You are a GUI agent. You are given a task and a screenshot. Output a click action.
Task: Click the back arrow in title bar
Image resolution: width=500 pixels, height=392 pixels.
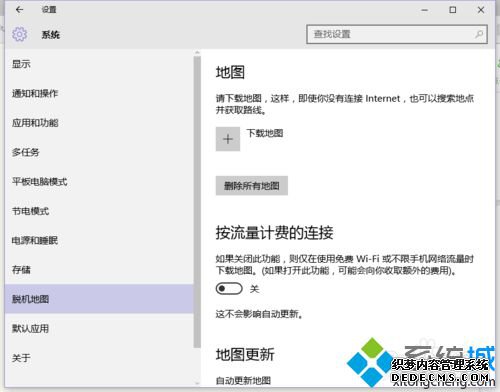coord(19,10)
